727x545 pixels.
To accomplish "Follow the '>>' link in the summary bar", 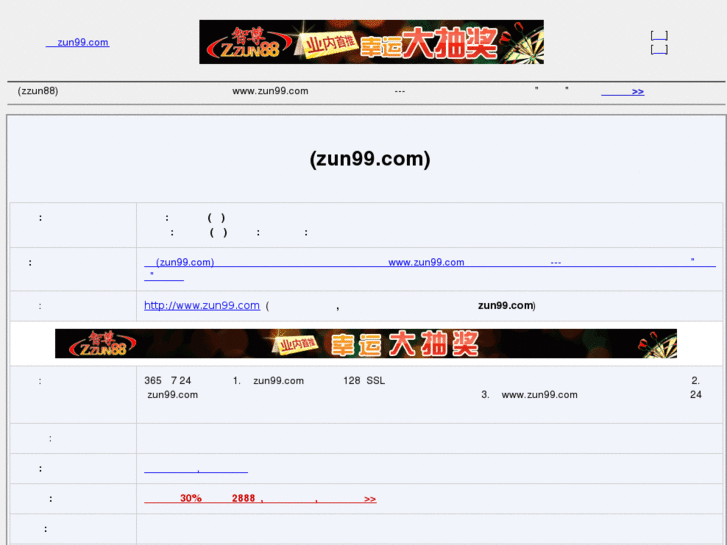I will point(623,91).
